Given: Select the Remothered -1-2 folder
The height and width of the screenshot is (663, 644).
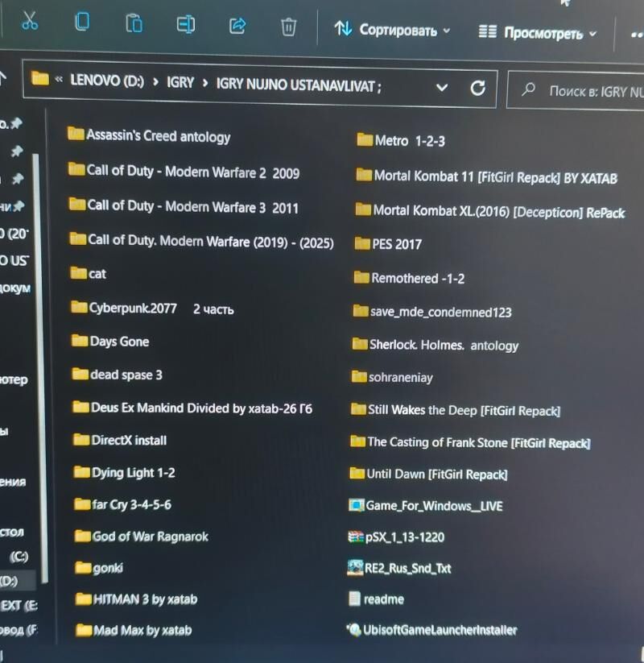Looking at the screenshot, I should (409, 278).
